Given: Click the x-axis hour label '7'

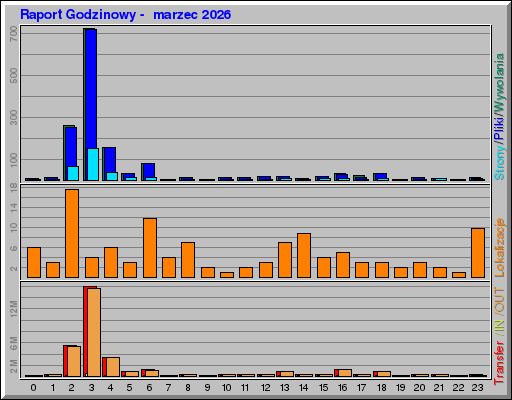Looking at the screenshot, I should click(168, 388).
